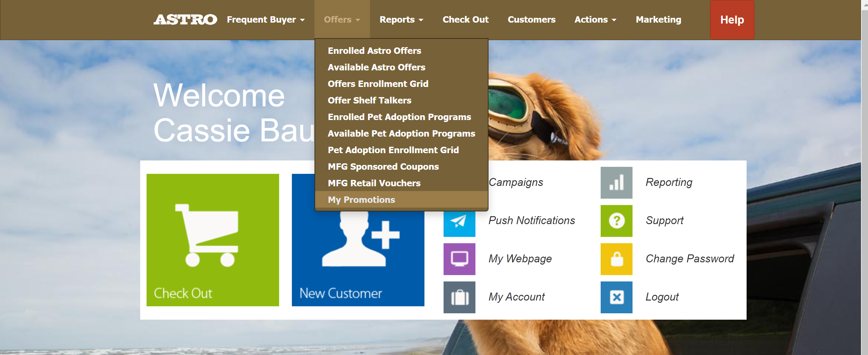Click the Support question mark icon
868x355 pixels.
[616, 221]
